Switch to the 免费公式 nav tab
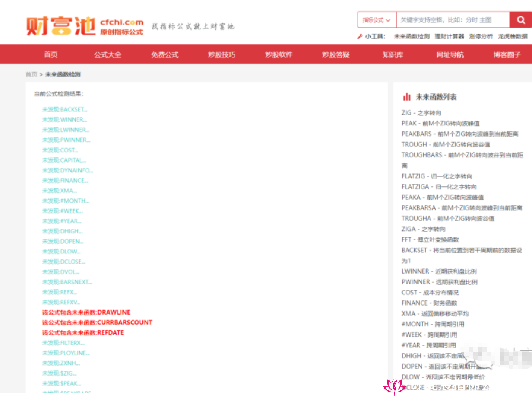Image resolution: width=532 pixels, height=405 pixels. click(x=165, y=54)
